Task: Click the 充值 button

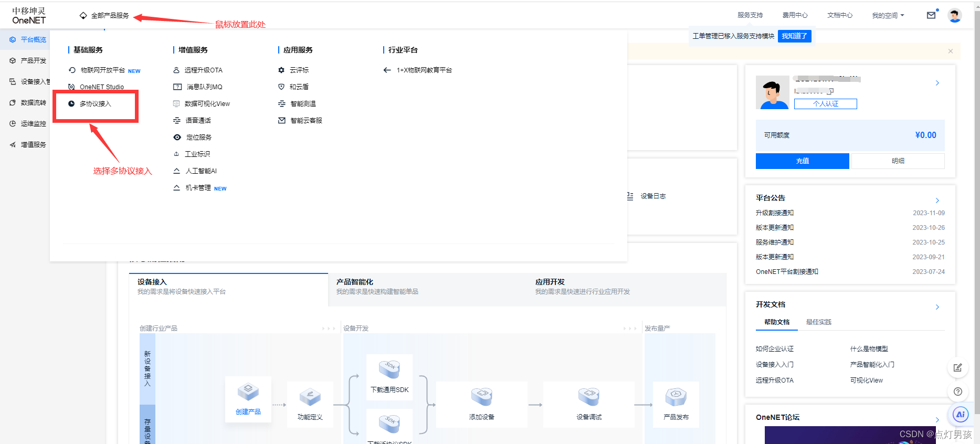Action: 803,161
